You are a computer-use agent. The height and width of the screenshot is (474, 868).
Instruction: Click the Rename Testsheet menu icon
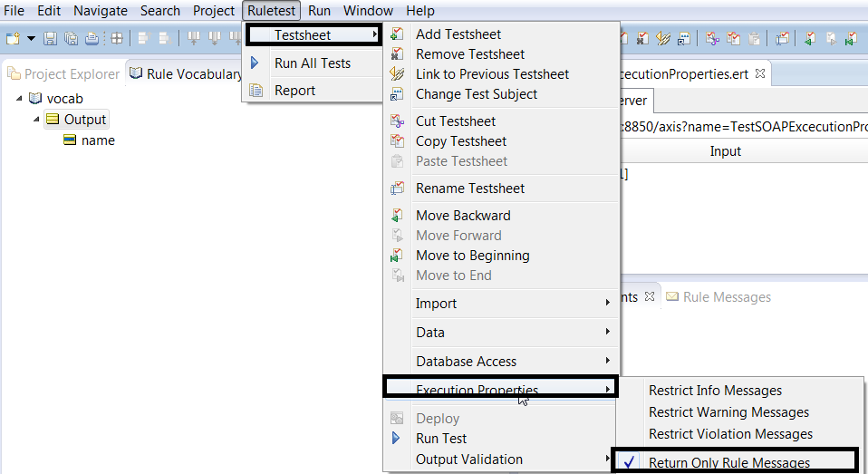click(x=397, y=189)
